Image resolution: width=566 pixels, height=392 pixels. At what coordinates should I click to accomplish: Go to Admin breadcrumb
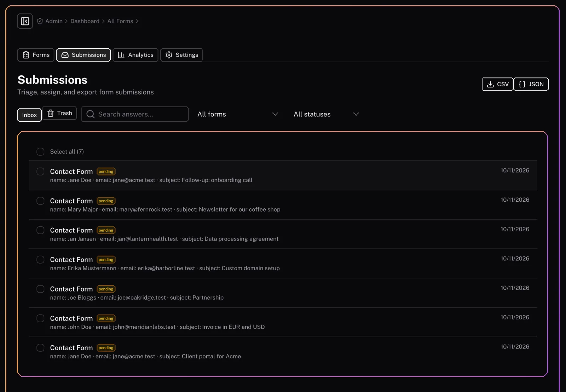(54, 21)
